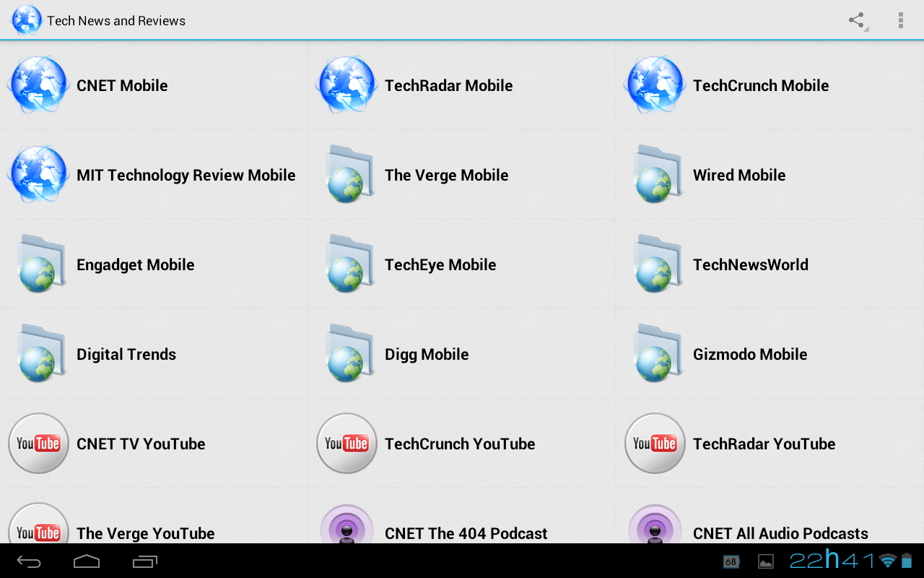Tap the CNET All Audio Podcasts icon
The image size is (924, 578).
pyautogui.click(x=655, y=524)
